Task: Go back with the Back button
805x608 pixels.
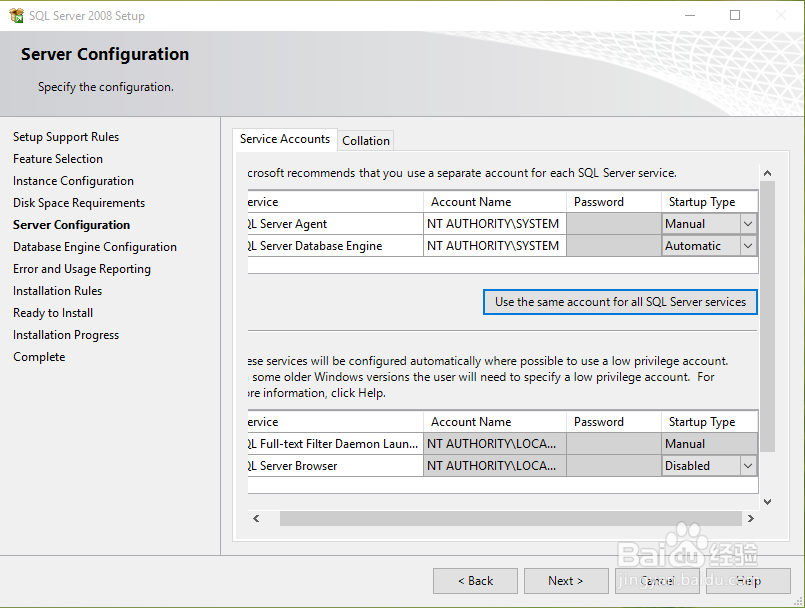Action: (x=475, y=581)
